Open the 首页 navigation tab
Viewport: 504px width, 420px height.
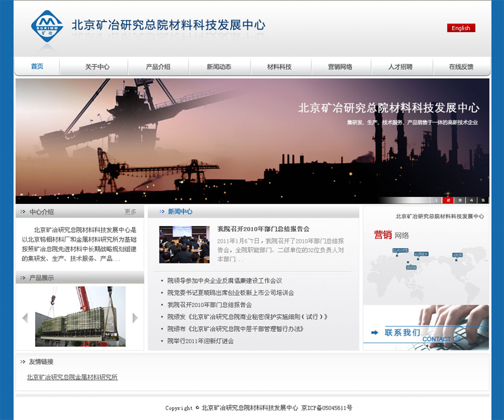point(37,67)
